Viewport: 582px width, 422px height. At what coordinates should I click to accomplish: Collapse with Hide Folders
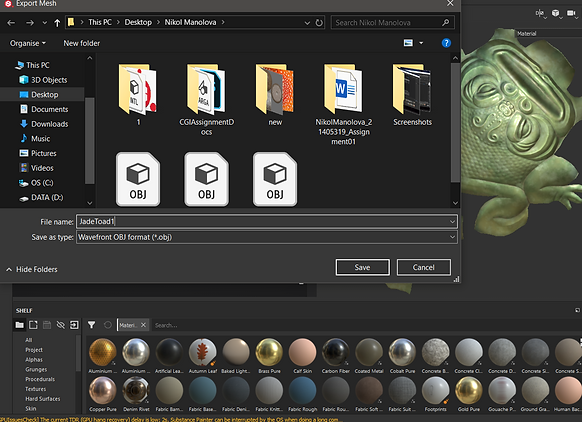(32, 269)
